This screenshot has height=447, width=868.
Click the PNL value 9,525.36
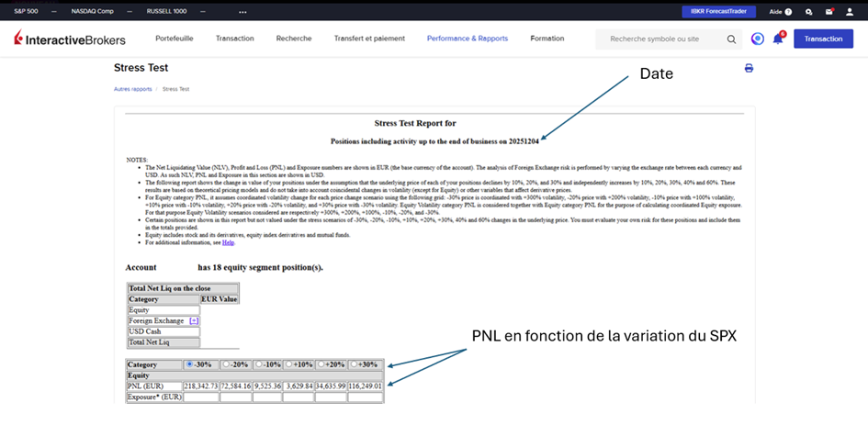267,386
